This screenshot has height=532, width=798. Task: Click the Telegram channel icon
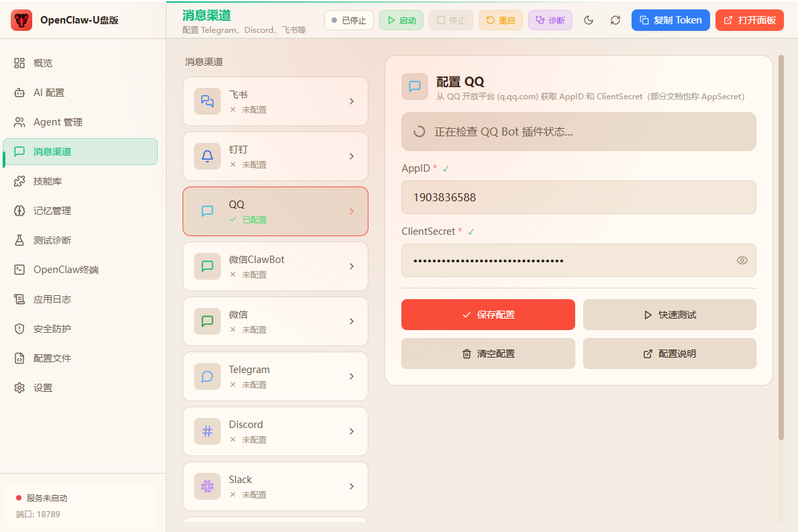pyautogui.click(x=207, y=376)
